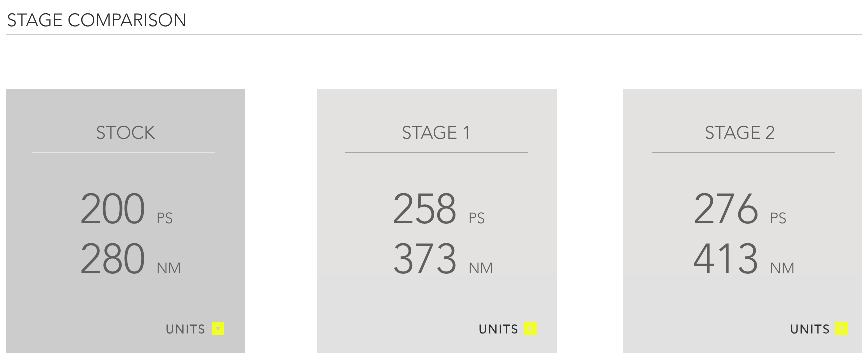This screenshot has width=868, height=362.
Task: Click the NM unit label beside 413
Action: pyautogui.click(x=782, y=268)
